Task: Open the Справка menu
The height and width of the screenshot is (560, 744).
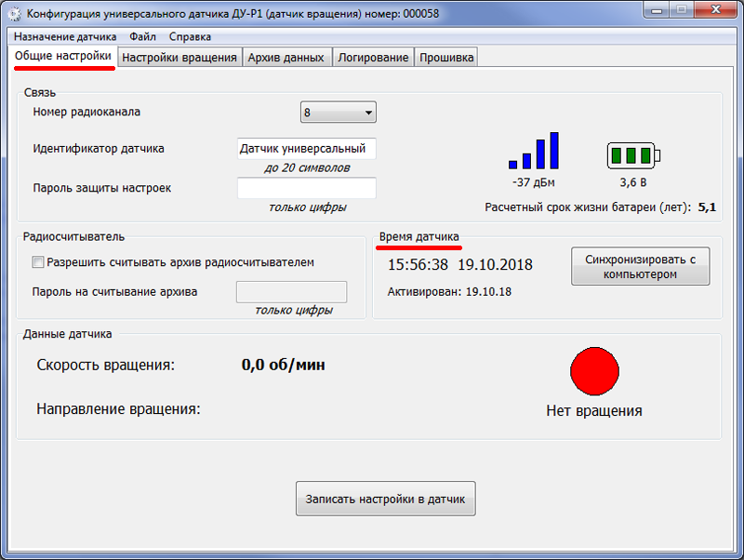Action: pyautogui.click(x=190, y=36)
